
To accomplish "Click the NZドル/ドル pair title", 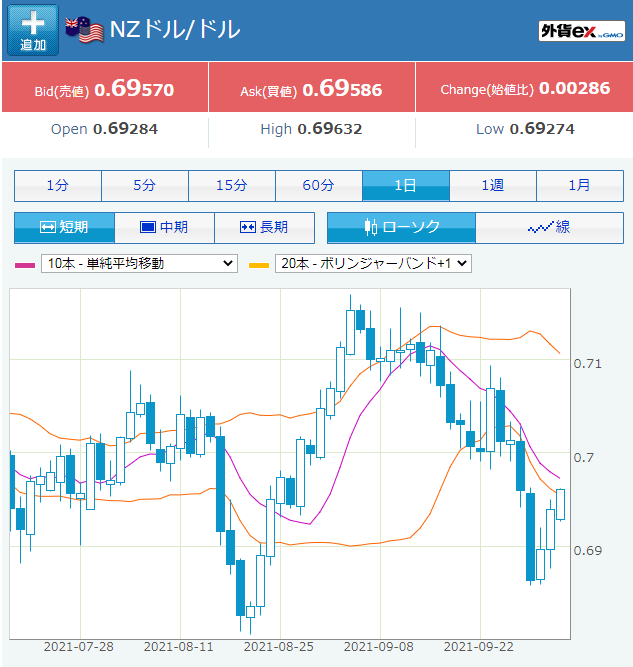I will coord(175,30).
